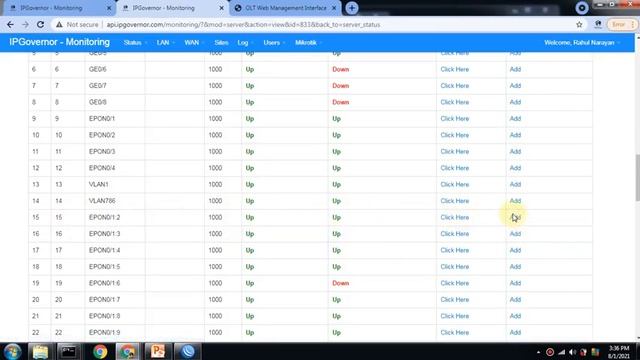640x360 pixels.
Task: Click Here link for EPON0/1:7 row
Action: coord(454,300)
